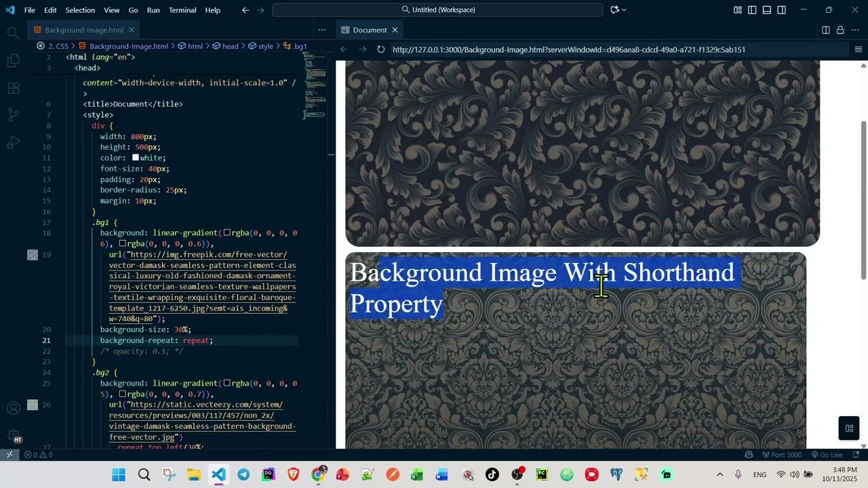The width and height of the screenshot is (868, 488).
Task: Reload the live preview page
Action: point(381,49)
